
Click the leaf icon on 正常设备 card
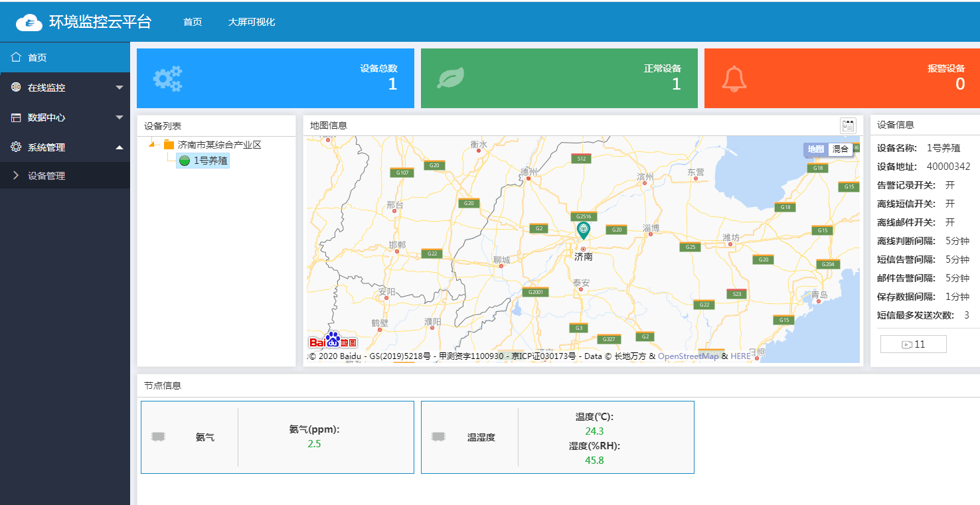click(451, 78)
